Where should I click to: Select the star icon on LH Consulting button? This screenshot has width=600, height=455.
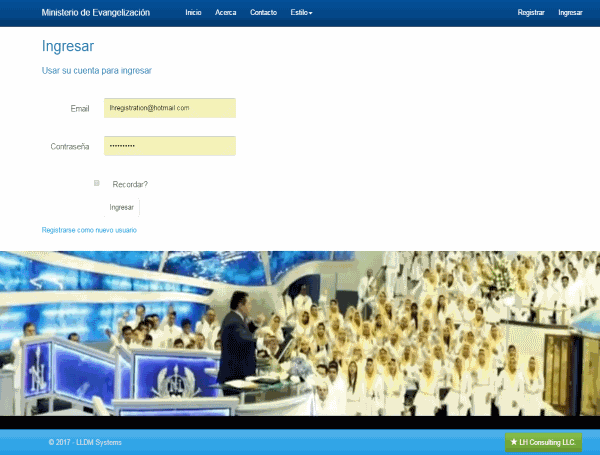[x=514, y=442]
